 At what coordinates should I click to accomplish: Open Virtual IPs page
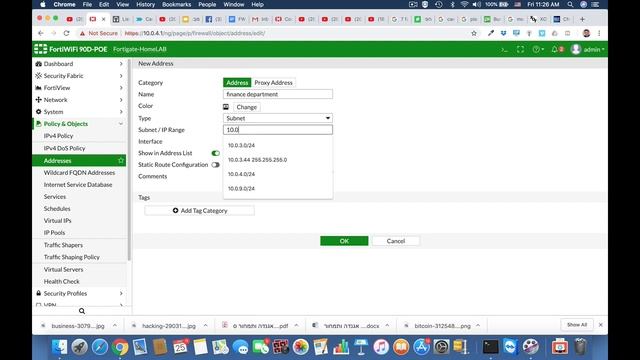[x=58, y=220]
